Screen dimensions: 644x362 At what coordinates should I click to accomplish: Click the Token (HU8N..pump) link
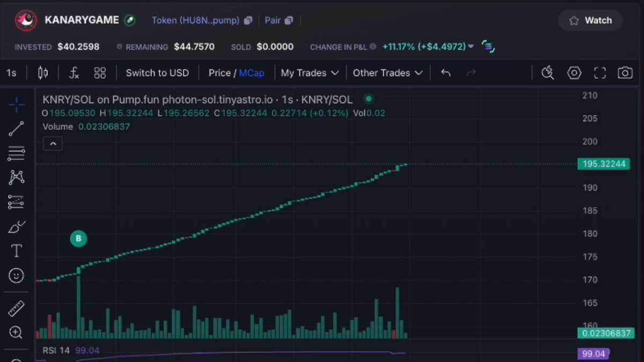tap(195, 20)
